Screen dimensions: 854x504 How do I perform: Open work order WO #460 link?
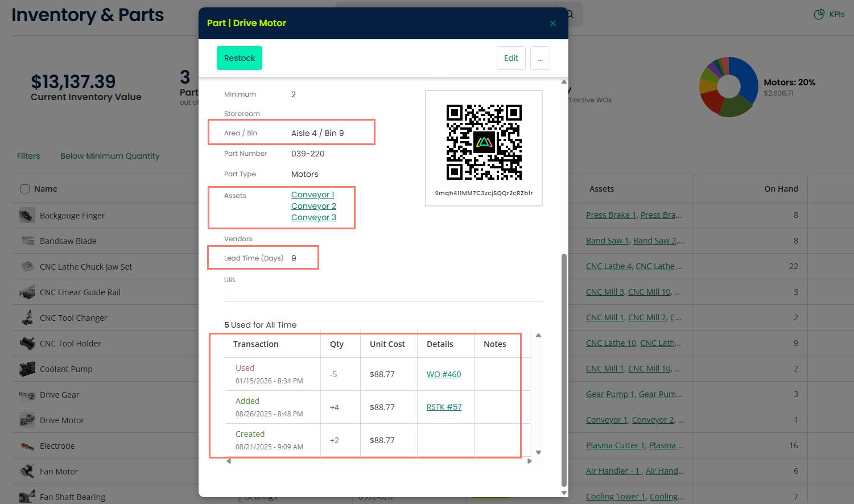[x=444, y=374]
